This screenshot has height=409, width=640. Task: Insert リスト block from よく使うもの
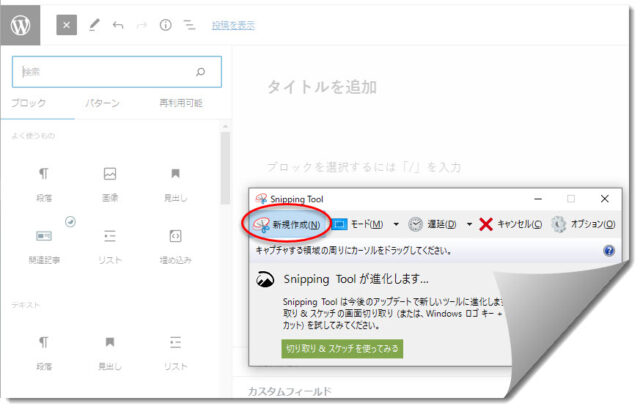[x=110, y=247]
